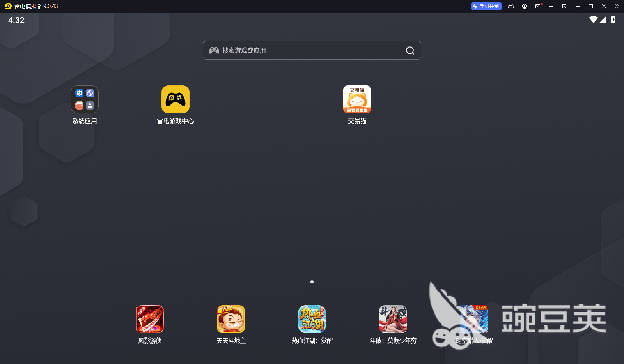Open the gamepad icon in title bar

point(511,6)
